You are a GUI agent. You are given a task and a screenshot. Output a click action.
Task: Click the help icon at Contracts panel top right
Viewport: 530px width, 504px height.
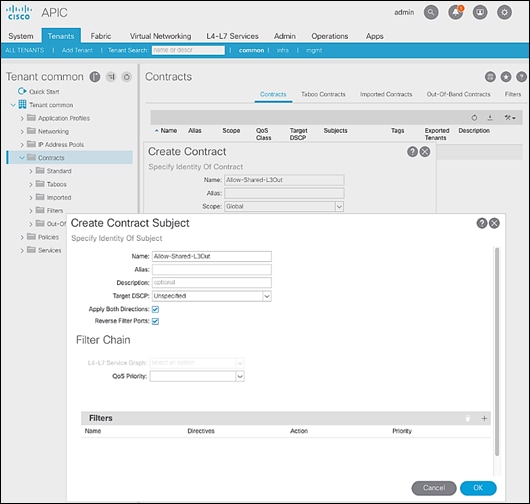coord(521,77)
